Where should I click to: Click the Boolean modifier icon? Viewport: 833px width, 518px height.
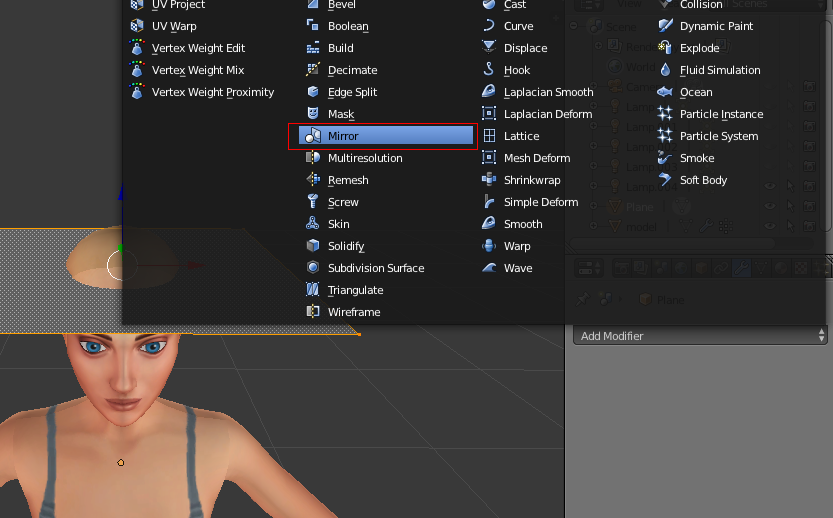pos(313,26)
